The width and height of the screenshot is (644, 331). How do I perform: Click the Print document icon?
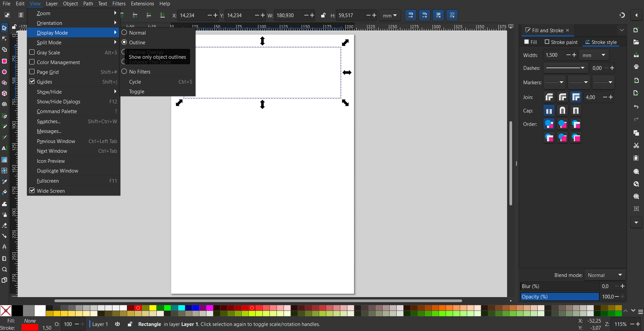tap(636, 67)
